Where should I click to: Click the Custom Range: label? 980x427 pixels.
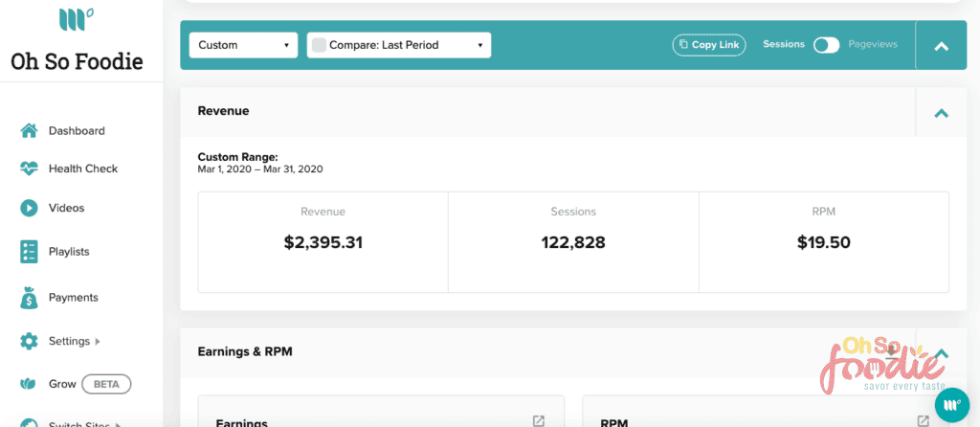237,157
